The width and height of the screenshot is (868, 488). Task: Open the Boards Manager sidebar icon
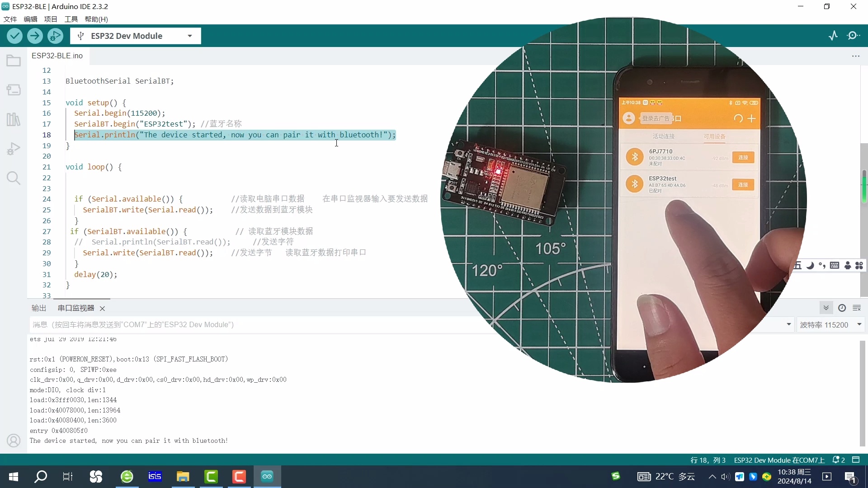pos(13,89)
